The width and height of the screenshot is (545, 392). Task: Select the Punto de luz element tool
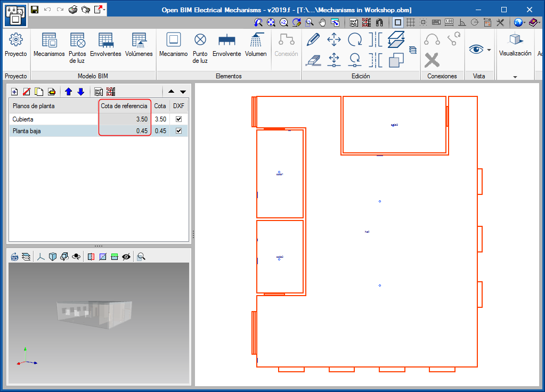200,47
